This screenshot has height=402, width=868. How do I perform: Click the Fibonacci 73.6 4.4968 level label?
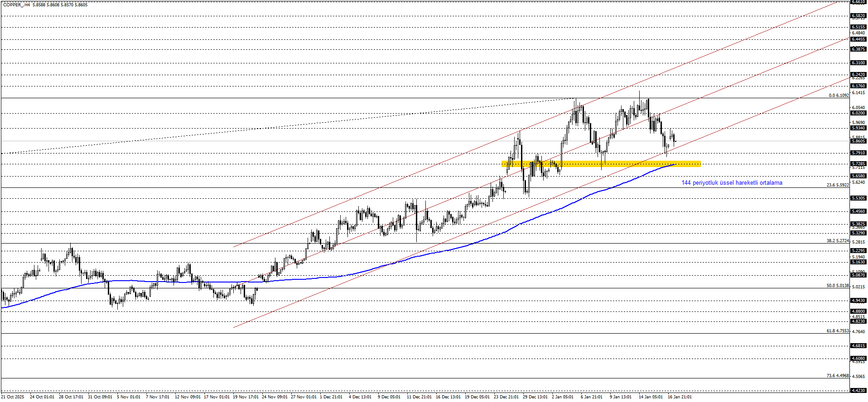pos(837,376)
